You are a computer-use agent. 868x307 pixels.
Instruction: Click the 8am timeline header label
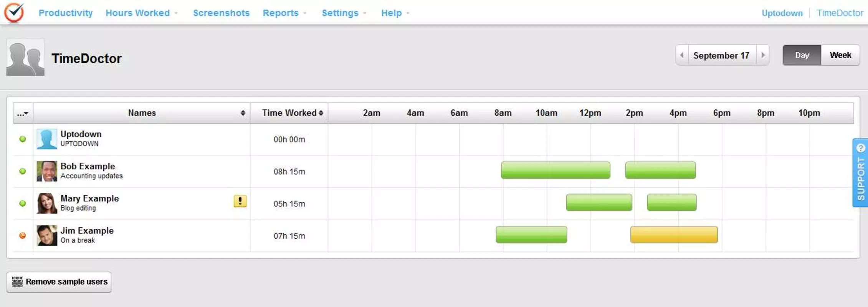click(x=503, y=113)
